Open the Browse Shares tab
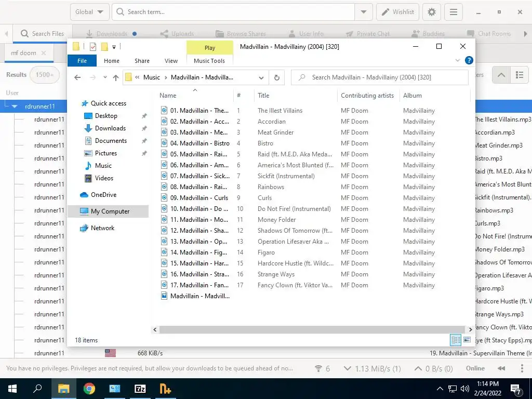 (241, 34)
